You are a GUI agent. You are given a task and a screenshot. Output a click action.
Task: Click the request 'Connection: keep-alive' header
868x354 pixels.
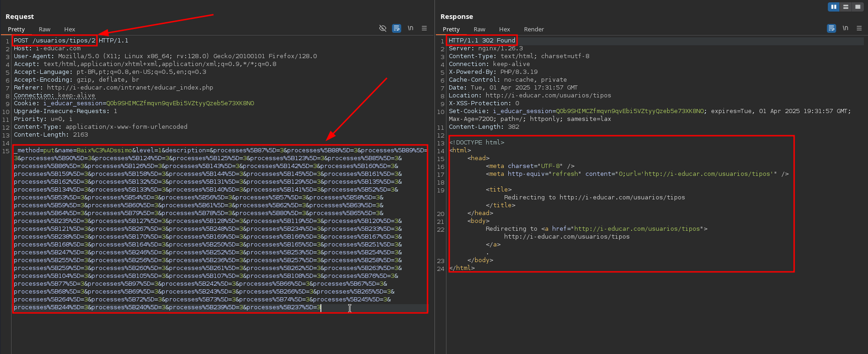click(x=54, y=95)
